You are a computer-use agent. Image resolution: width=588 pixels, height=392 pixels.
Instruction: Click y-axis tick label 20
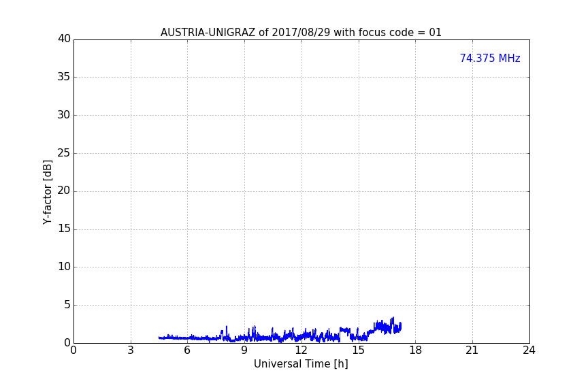[x=64, y=191]
